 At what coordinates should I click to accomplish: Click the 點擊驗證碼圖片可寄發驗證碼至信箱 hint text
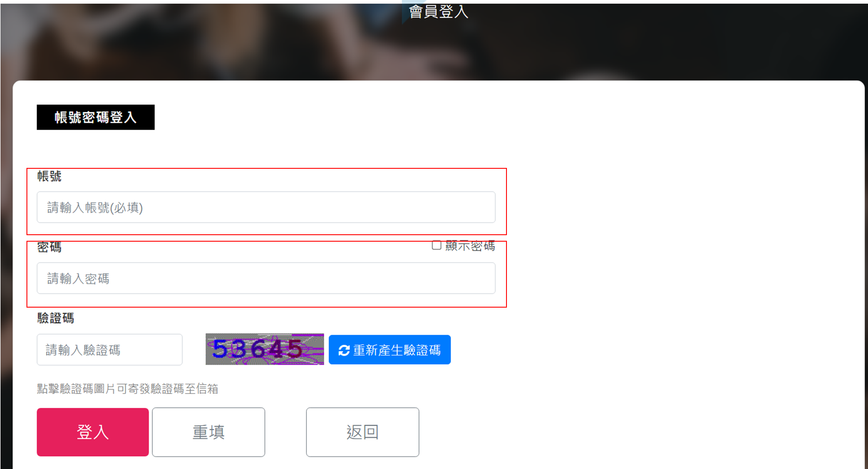tap(128, 389)
